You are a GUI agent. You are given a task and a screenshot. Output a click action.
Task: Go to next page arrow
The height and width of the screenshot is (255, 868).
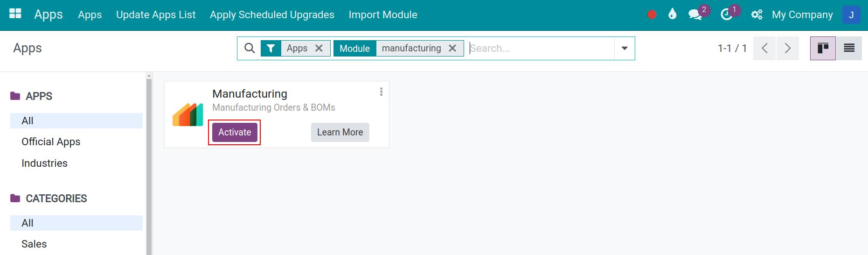click(787, 48)
